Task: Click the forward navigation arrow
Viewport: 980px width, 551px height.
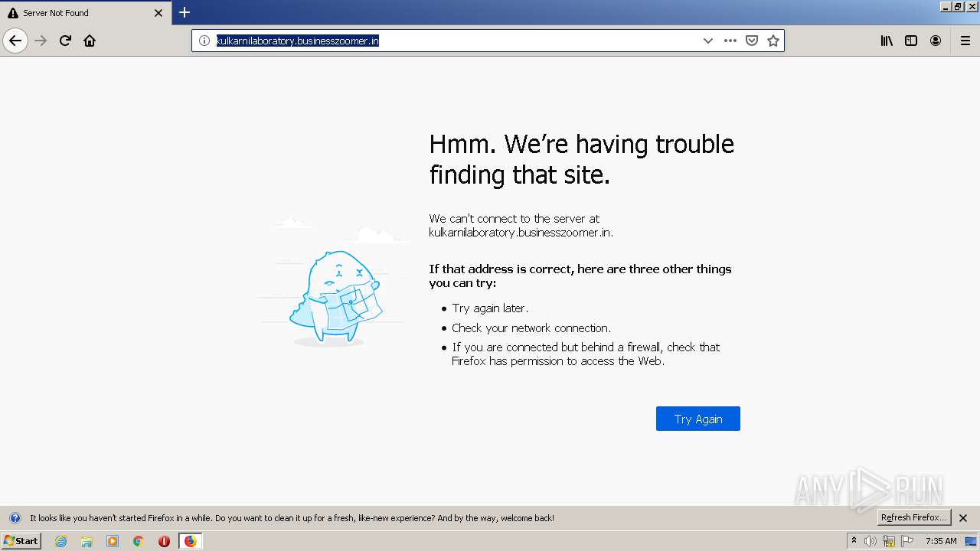Action: [41, 41]
